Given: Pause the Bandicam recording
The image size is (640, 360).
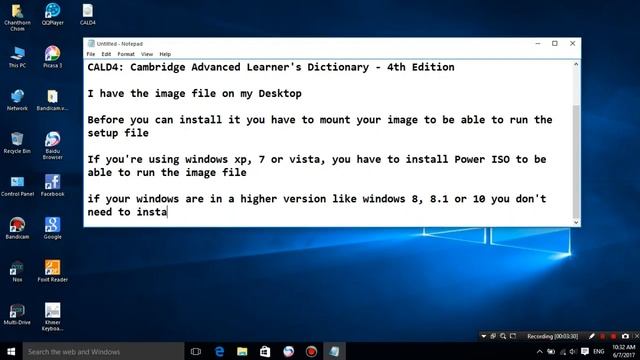Looking at the screenshot, I should click(x=602, y=336).
